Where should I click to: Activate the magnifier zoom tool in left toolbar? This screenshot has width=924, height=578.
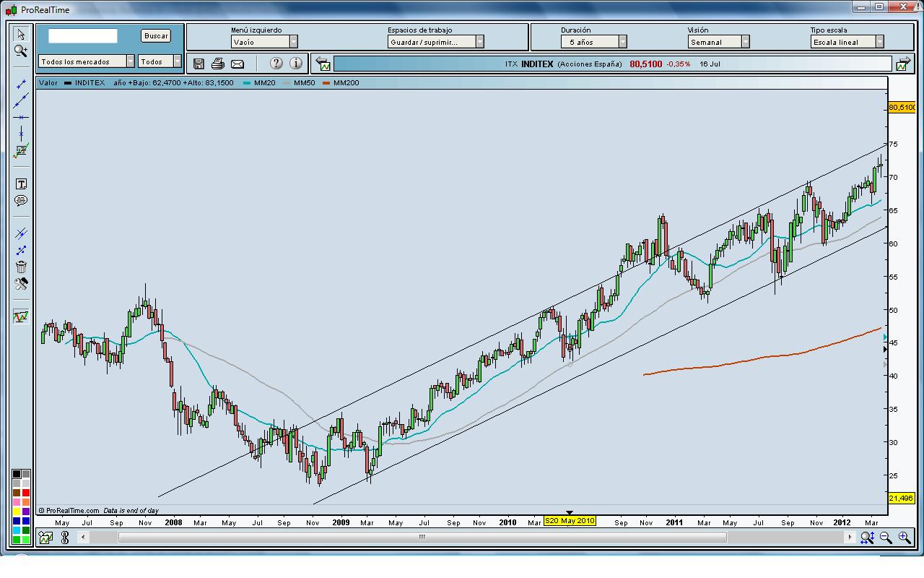21,51
